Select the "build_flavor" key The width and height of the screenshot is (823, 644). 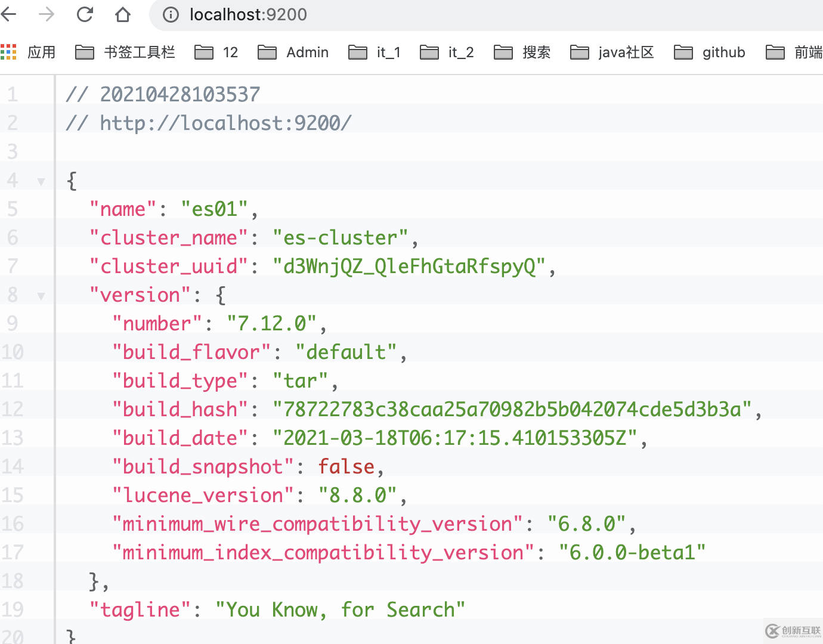click(x=191, y=352)
